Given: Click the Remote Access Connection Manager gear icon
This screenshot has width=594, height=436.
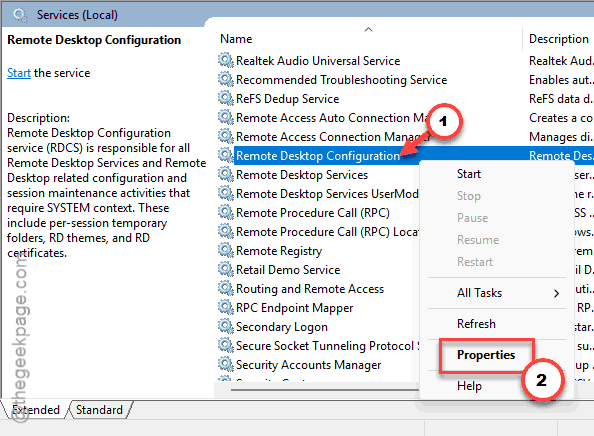Looking at the screenshot, I should (x=226, y=136).
